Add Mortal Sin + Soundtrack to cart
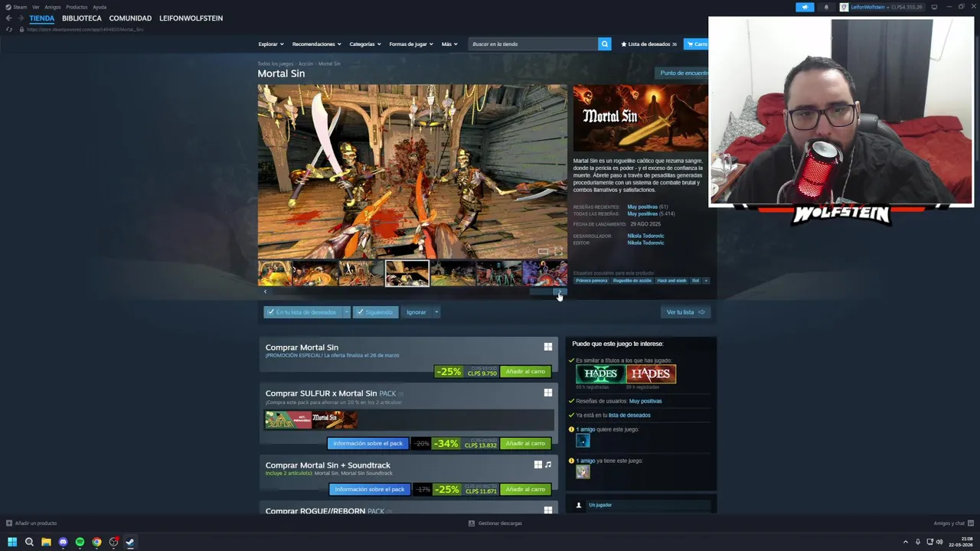This screenshot has width=980, height=551. (x=525, y=490)
